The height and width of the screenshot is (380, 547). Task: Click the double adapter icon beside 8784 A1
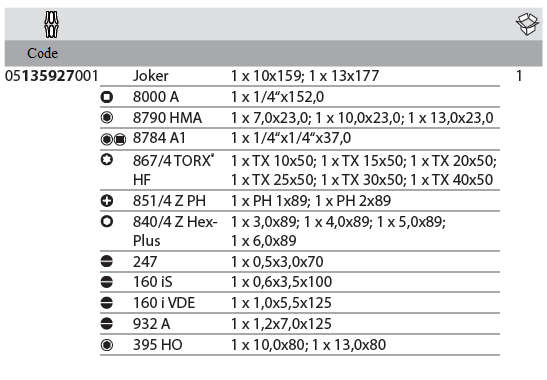(113, 139)
